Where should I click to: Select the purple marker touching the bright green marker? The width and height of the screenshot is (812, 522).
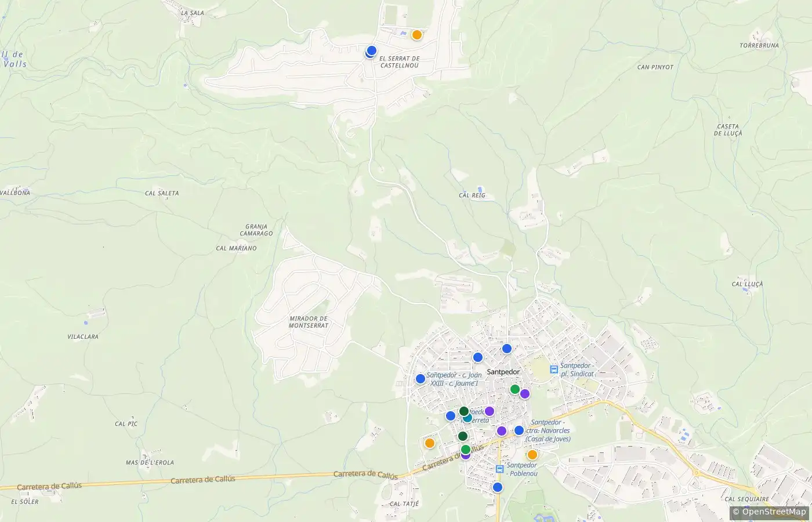coord(525,394)
